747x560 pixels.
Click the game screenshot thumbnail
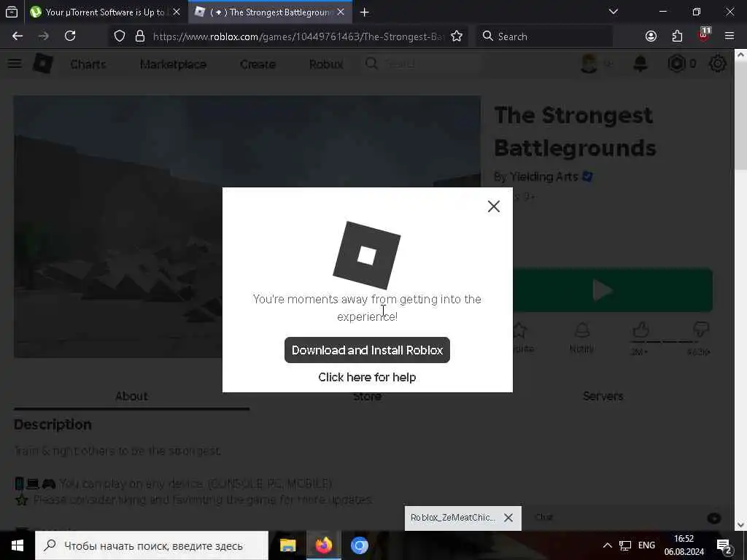pyautogui.click(x=247, y=227)
